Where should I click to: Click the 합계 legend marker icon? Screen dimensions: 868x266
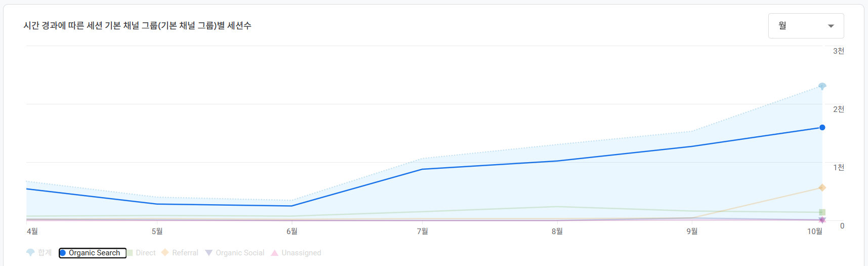click(30, 252)
